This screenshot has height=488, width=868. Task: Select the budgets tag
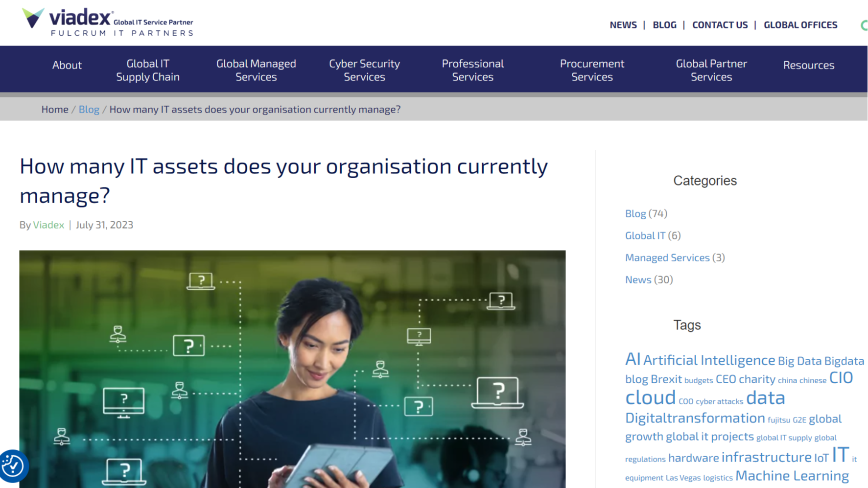pos(699,380)
